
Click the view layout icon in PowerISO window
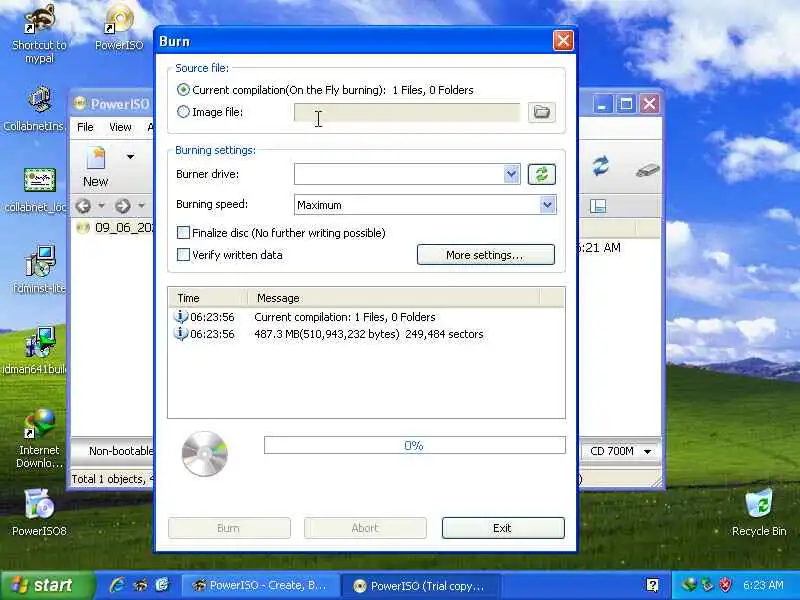coord(597,206)
